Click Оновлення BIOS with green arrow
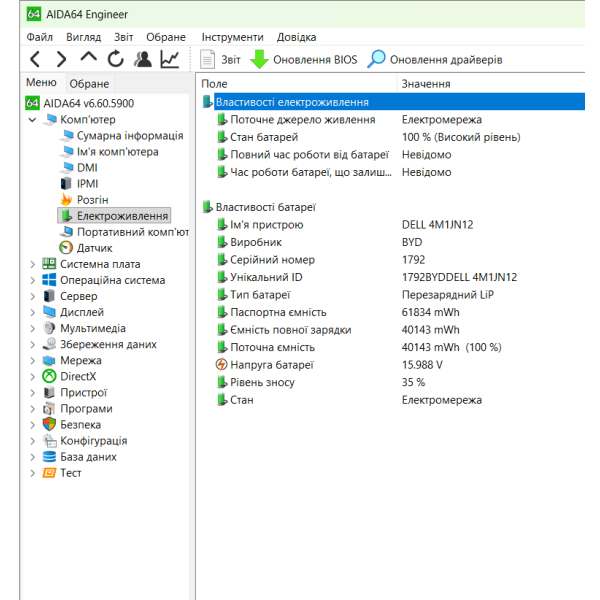600x600 pixels. pos(304,60)
